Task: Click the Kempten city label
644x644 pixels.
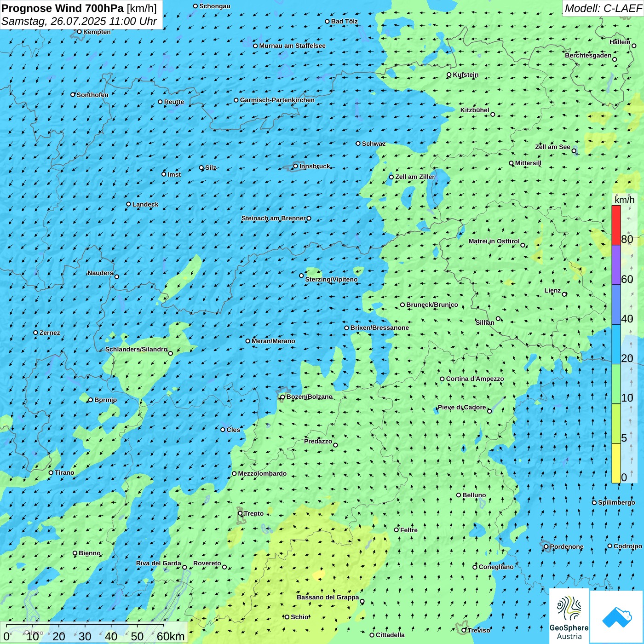Action: pyautogui.click(x=97, y=32)
